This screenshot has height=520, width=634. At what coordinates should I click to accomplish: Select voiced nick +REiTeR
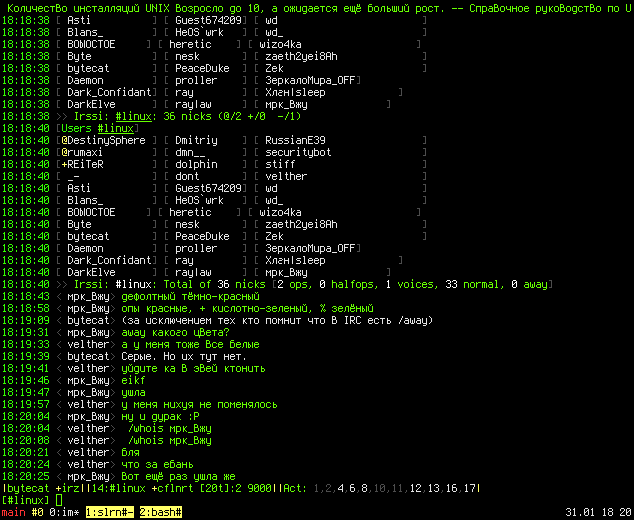82,165
